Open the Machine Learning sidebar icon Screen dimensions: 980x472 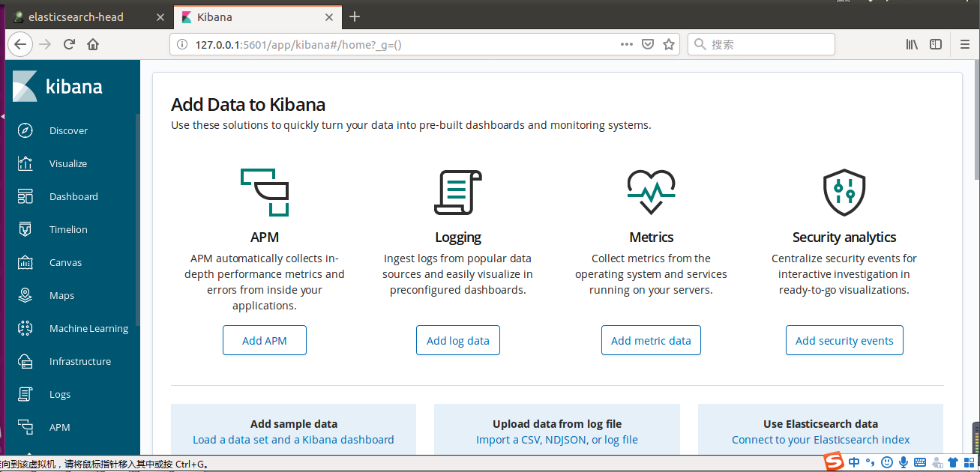click(x=25, y=328)
